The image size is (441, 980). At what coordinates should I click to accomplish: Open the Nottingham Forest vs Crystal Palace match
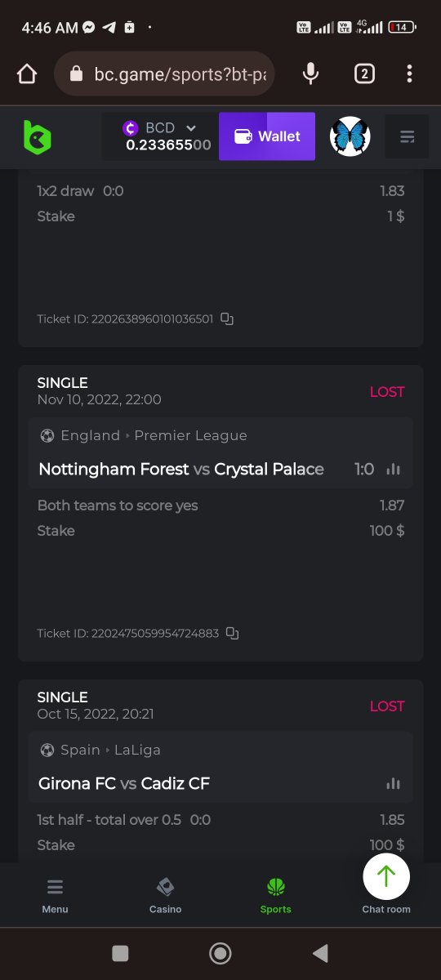pyautogui.click(x=181, y=469)
